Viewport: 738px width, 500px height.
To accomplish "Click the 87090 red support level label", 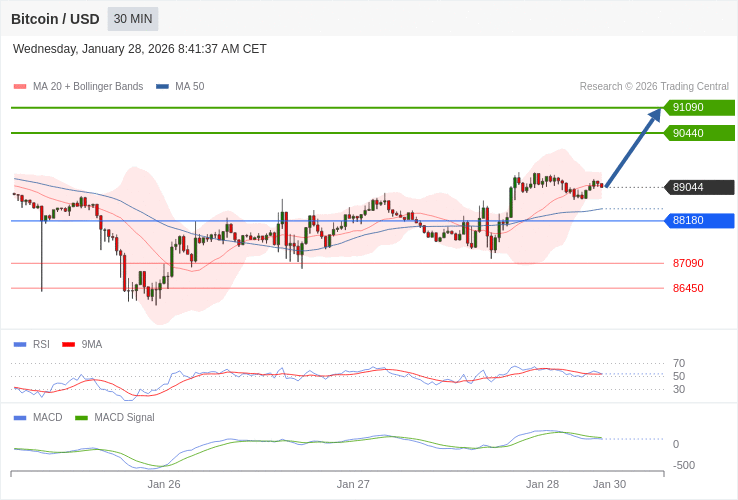I will [688, 263].
